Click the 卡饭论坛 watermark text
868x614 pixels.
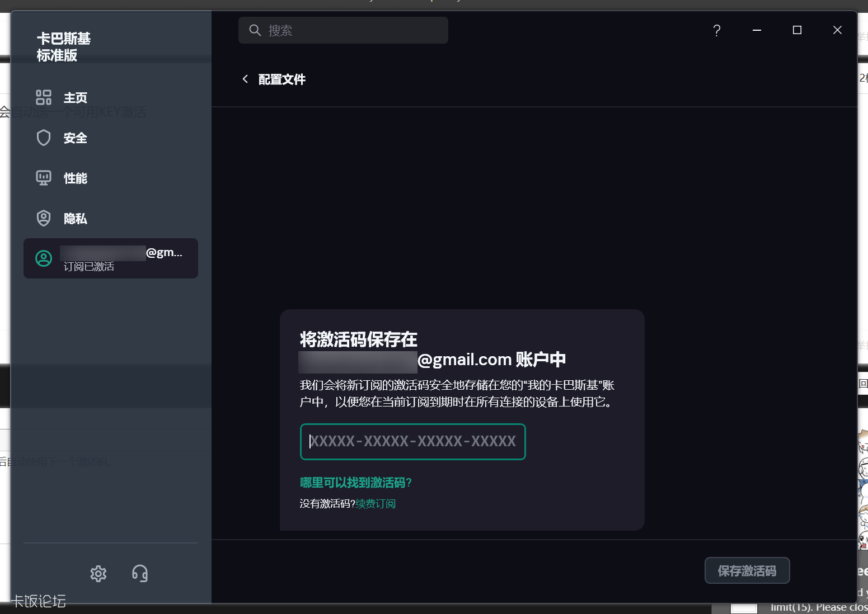coord(38,602)
